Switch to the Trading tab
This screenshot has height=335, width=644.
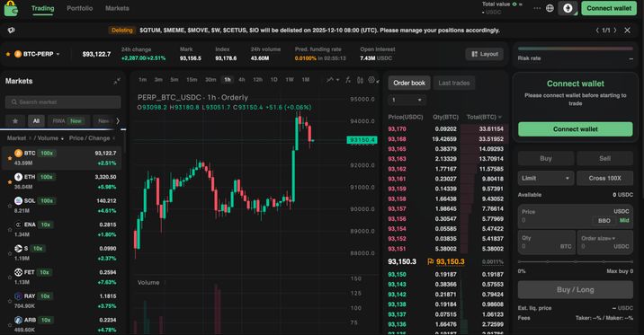pos(42,8)
